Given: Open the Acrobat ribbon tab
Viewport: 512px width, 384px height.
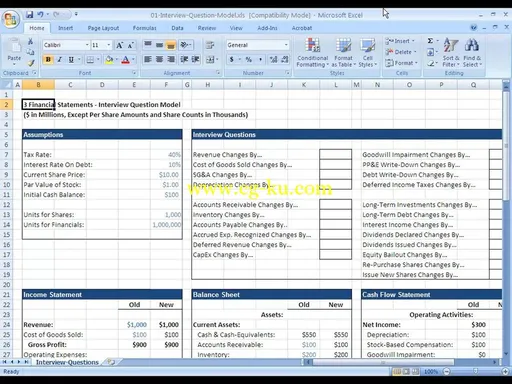Looking at the screenshot, I should point(302,28).
